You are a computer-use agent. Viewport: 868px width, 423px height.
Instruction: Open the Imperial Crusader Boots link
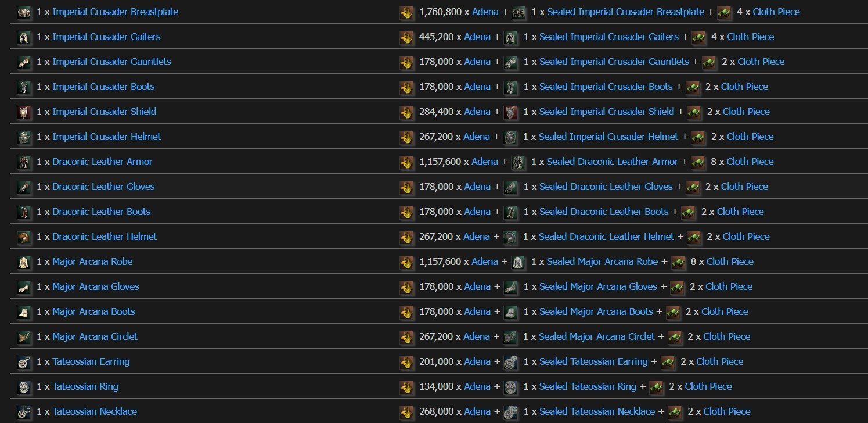[x=103, y=87]
